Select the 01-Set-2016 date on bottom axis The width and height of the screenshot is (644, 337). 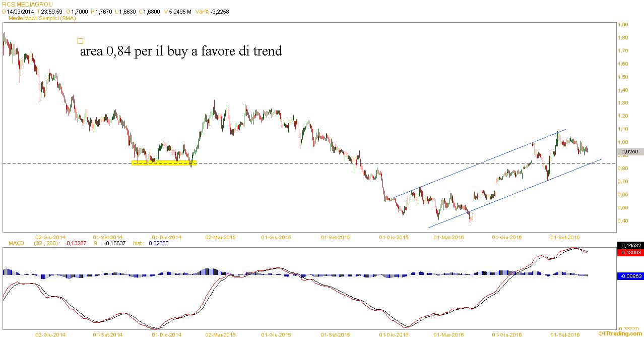(x=565, y=334)
